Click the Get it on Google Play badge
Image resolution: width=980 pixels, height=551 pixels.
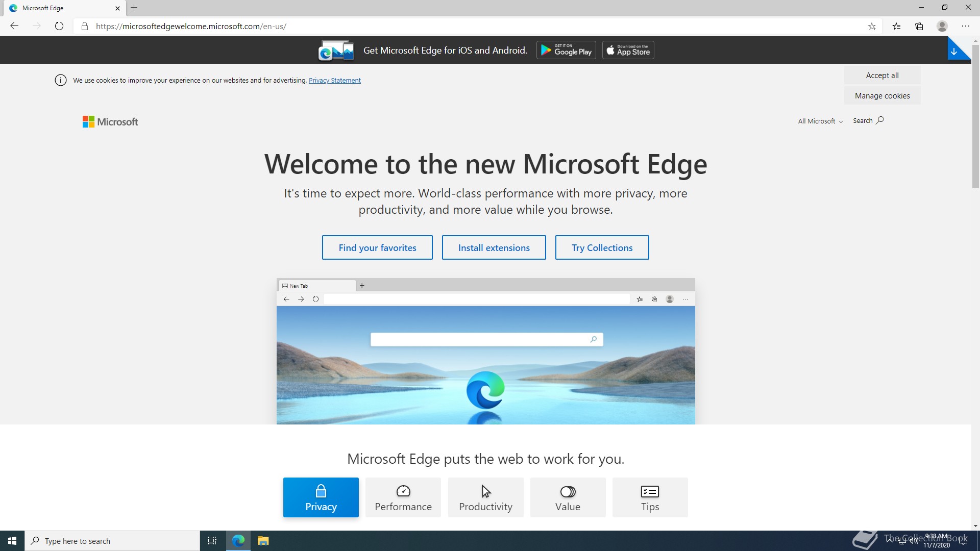click(566, 50)
